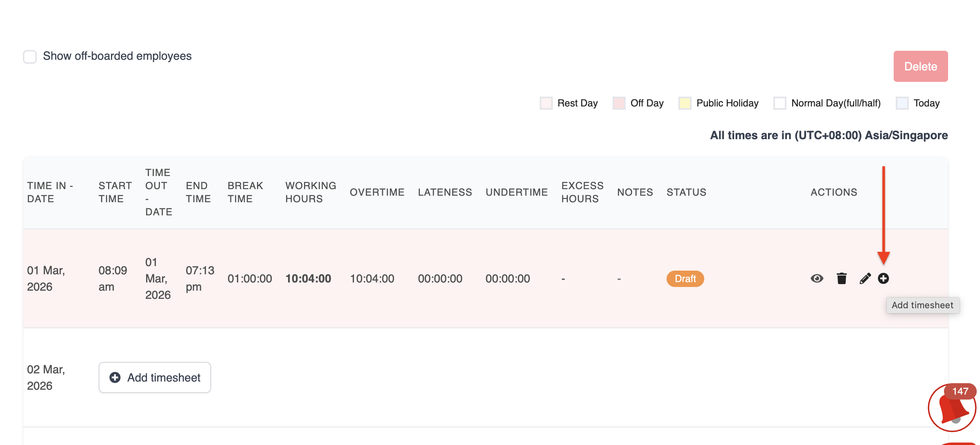View the 01 Mar timesheet (eye icon)
980x445 pixels.
[x=817, y=279]
